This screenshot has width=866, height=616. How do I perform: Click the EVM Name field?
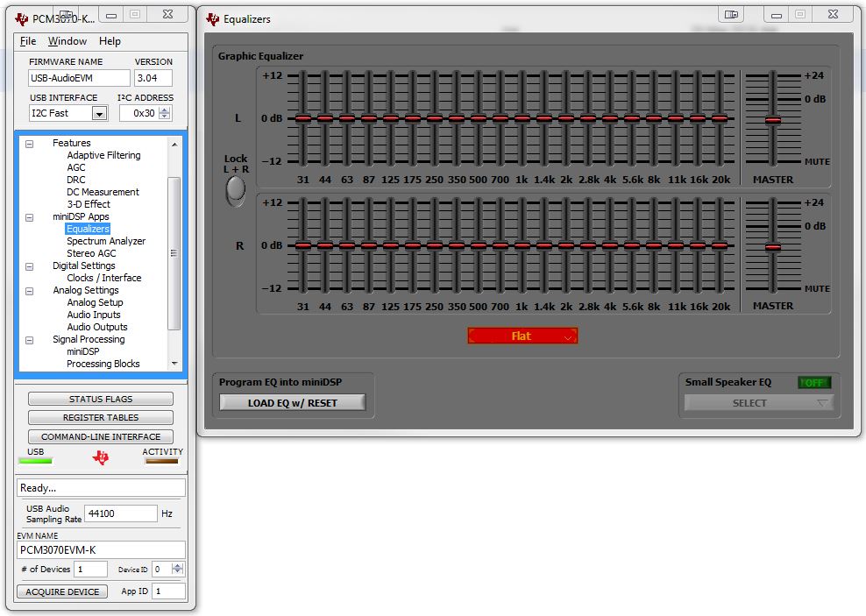[x=101, y=549]
